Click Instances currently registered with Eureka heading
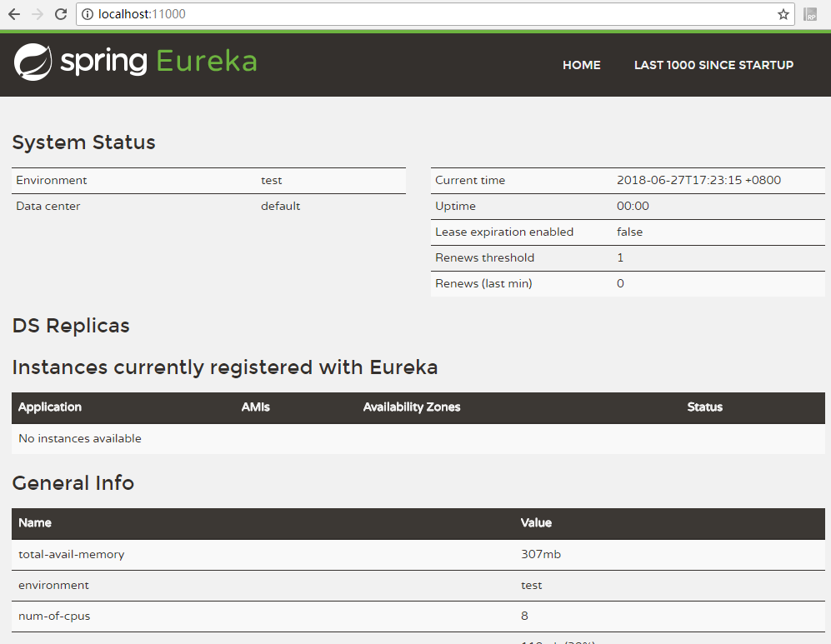831x644 pixels. click(x=225, y=367)
